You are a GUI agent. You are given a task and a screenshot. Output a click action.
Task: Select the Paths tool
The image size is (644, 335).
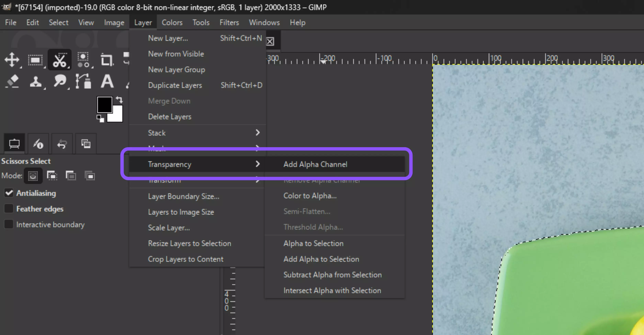pyautogui.click(x=83, y=81)
